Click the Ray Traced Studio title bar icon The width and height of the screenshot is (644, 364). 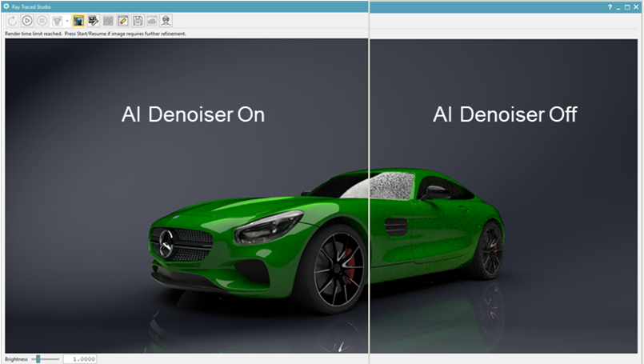pos(6,6)
